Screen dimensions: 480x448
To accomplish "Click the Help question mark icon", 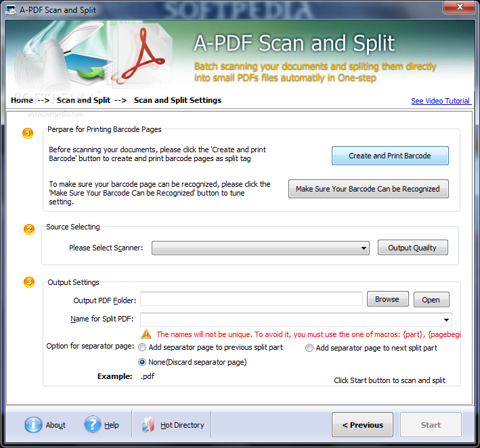I will pos(93,424).
